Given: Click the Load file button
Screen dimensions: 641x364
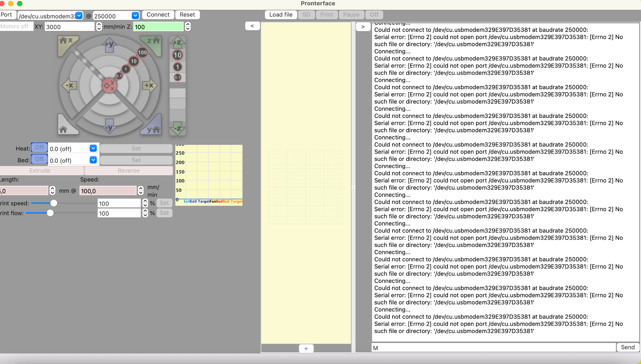Looking at the screenshot, I should pos(281,15).
